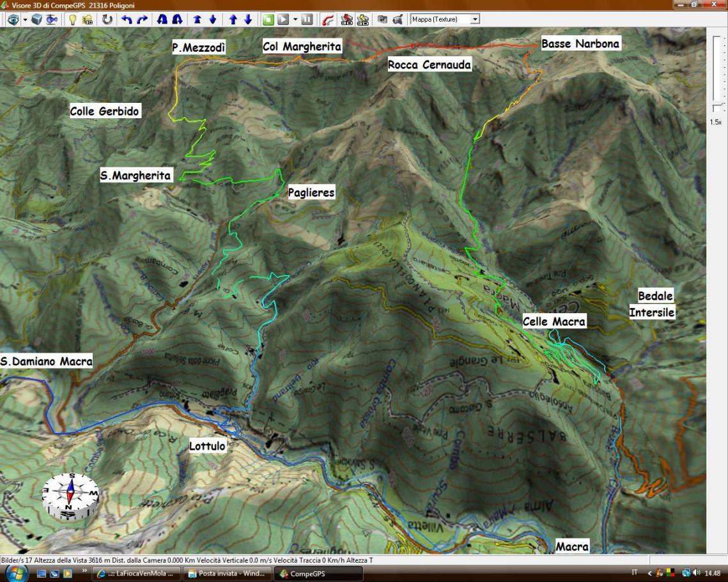The height and width of the screenshot is (582, 728).
Task: Switch to the Posta inviata taskbar window
Action: coord(225,573)
